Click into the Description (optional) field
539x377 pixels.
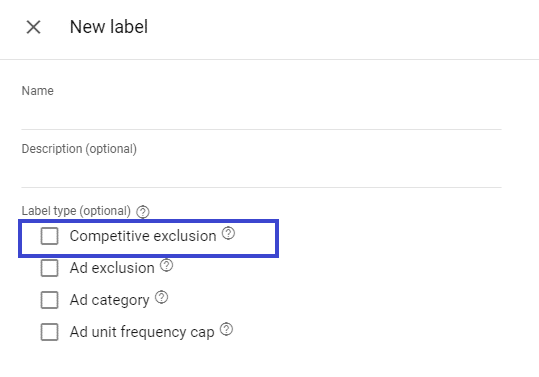coord(261,174)
